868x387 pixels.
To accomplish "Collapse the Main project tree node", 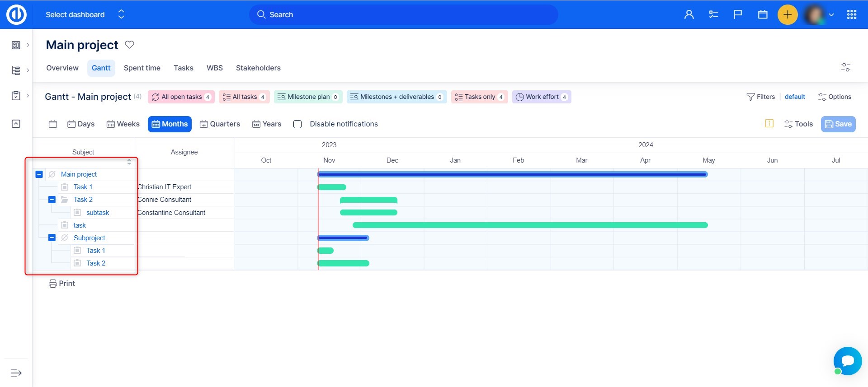I will pyautogui.click(x=39, y=174).
